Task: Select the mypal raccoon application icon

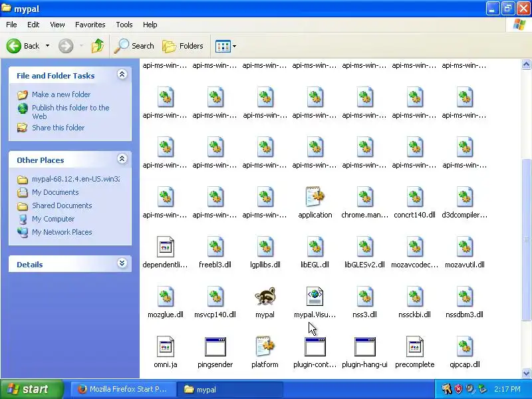Action: click(265, 297)
